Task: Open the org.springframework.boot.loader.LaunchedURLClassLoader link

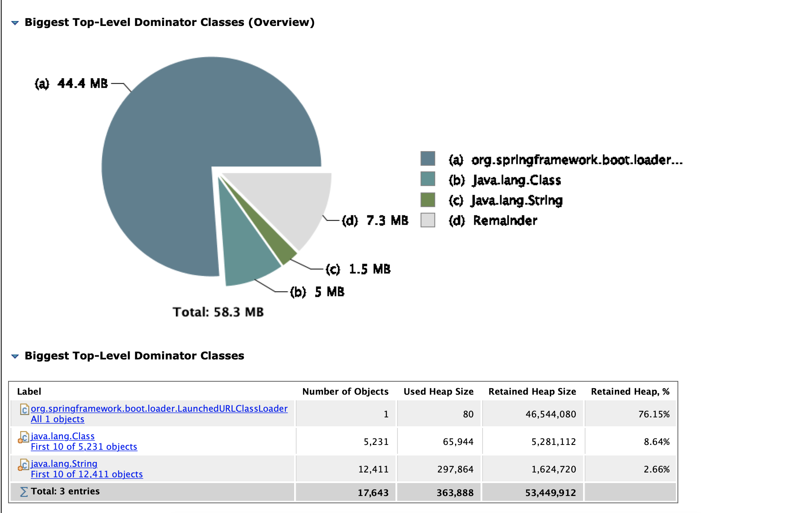Action: click(x=159, y=408)
